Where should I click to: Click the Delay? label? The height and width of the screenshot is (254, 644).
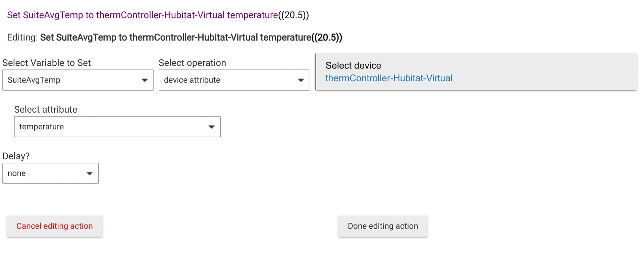[x=16, y=156]
